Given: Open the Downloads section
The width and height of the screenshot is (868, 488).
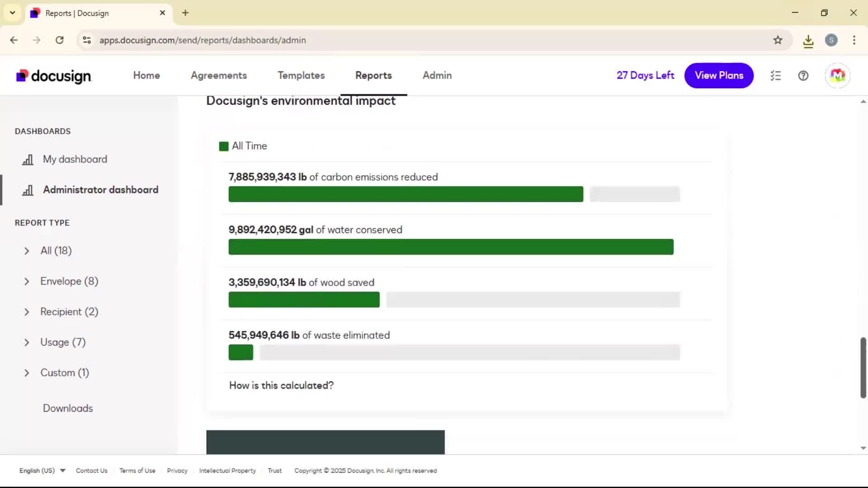Looking at the screenshot, I should 68,408.
